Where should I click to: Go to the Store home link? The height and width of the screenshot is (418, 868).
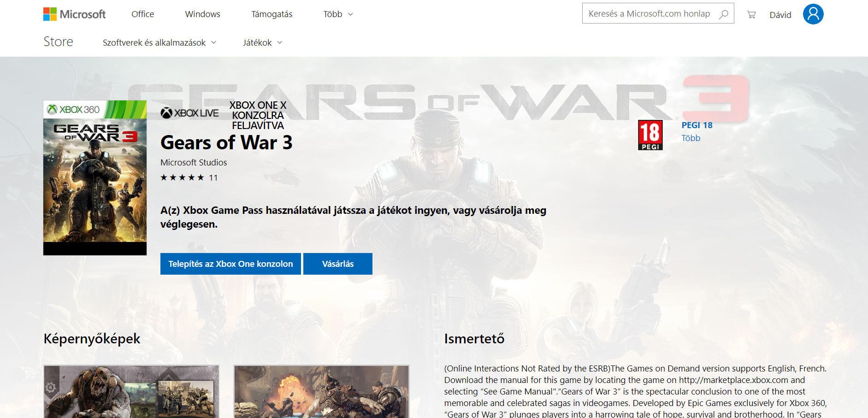click(59, 41)
